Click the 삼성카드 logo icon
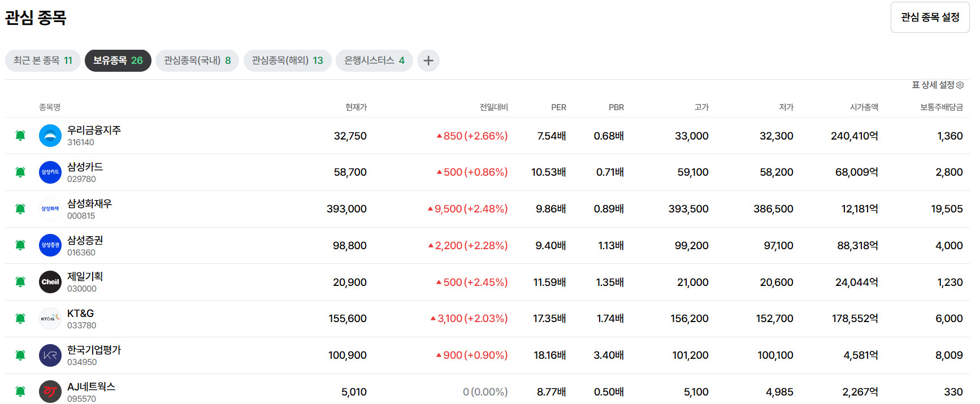This screenshot has width=980, height=404. [x=50, y=172]
